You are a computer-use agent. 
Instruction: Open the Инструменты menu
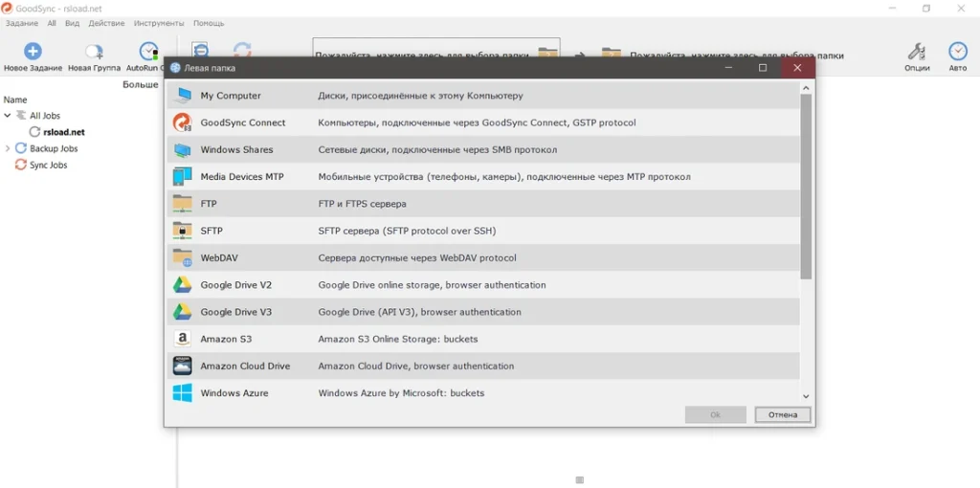(x=159, y=23)
